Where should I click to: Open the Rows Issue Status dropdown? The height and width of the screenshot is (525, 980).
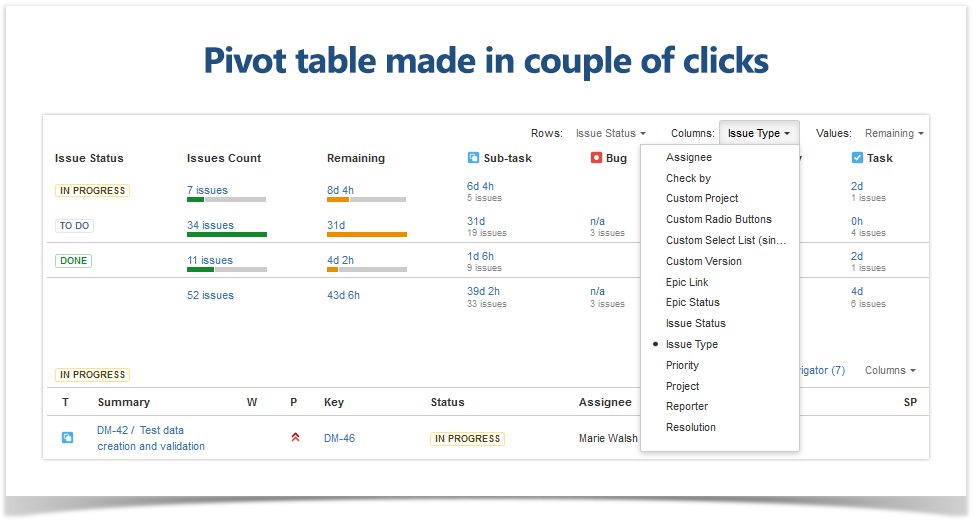[611, 133]
